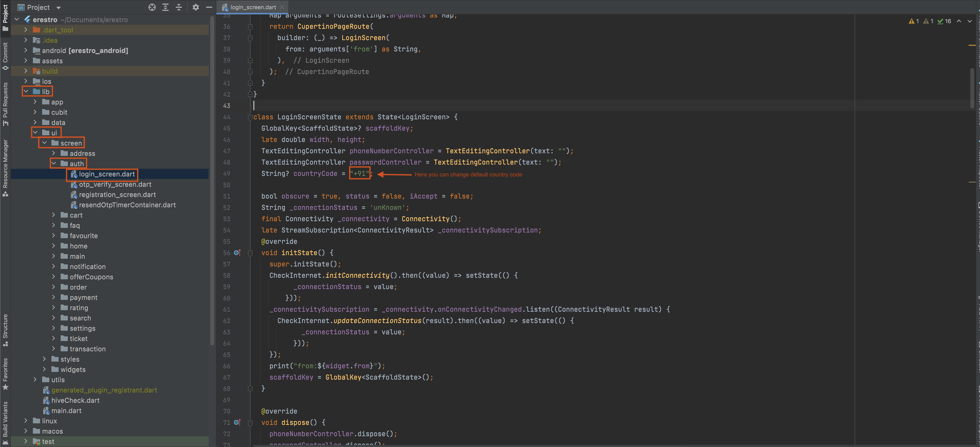Select the home folder
Image resolution: width=980 pixels, height=447 pixels.
(78, 246)
